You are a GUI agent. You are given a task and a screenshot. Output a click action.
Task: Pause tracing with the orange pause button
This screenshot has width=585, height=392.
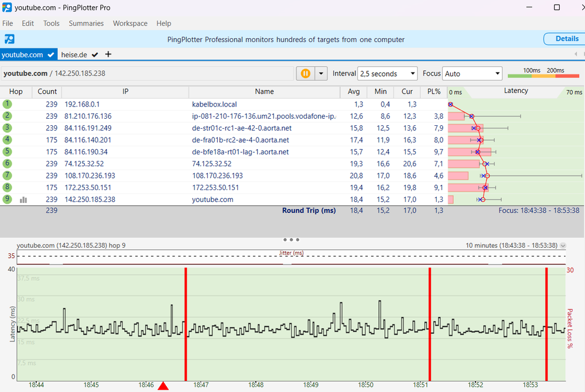click(x=305, y=73)
